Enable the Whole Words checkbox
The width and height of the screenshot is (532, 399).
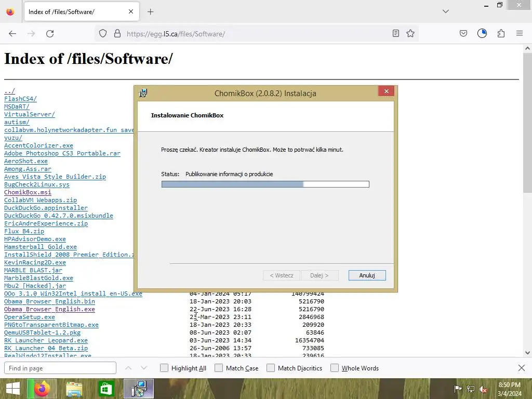335,368
